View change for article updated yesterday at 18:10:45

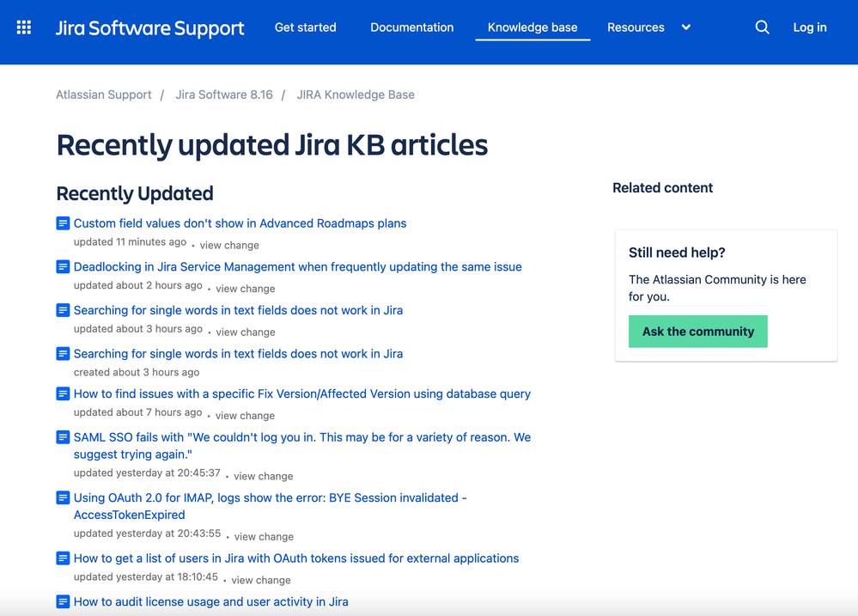pos(261,580)
